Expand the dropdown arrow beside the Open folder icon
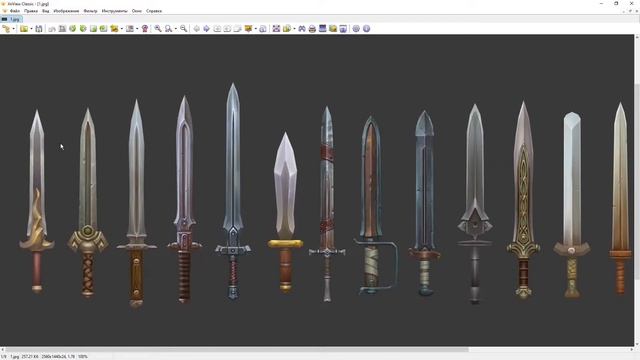The image size is (640, 360). pos(31,29)
